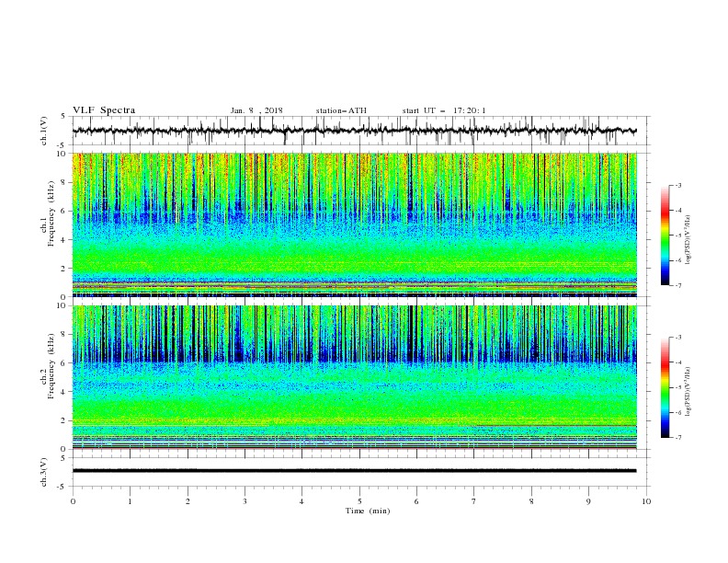
Task: Click the ch.1 spectrogram plot area
Action: (x=355, y=224)
